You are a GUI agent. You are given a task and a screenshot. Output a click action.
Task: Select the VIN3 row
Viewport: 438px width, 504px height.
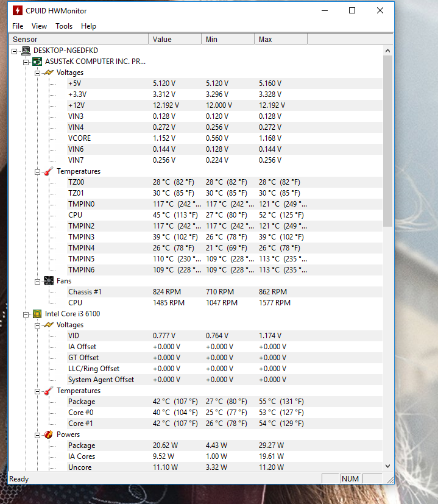click(x=225, y=116)
